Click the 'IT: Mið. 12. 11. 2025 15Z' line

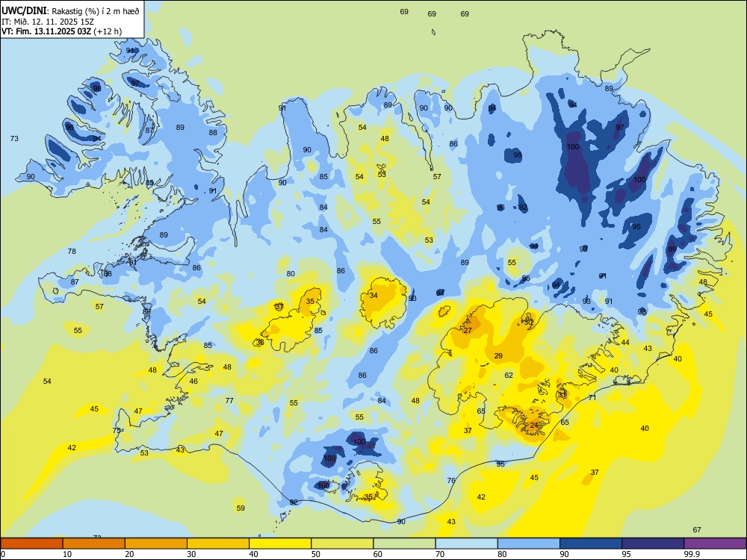(48, 22)
